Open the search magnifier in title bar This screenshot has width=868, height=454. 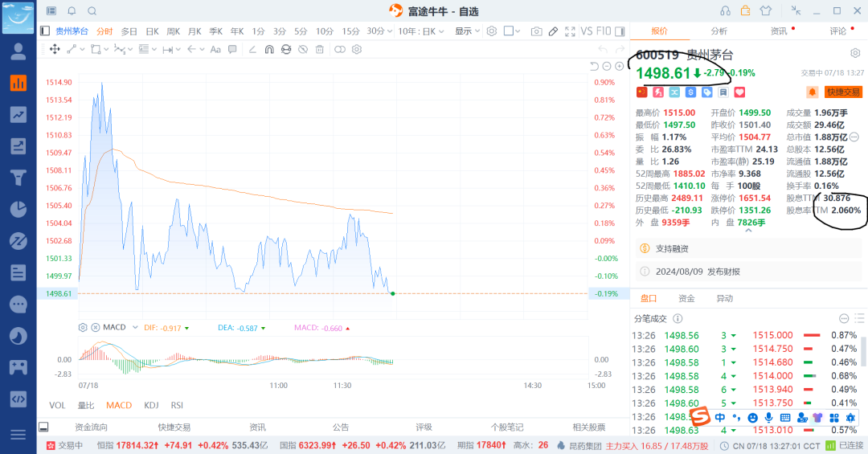coord(92,11)
